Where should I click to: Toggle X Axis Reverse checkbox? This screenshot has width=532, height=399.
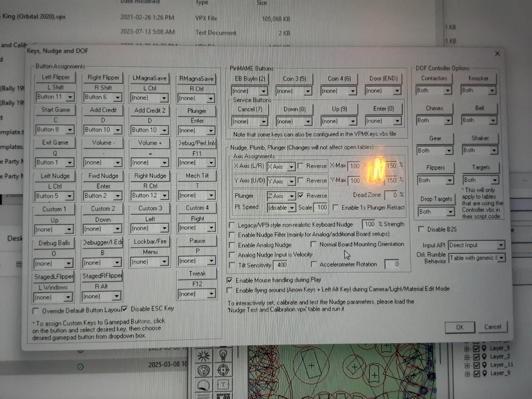[300, 165]
